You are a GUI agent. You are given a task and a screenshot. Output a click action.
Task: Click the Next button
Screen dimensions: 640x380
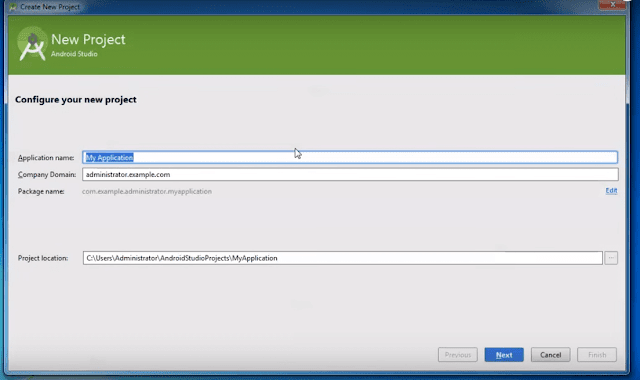[x=504, y=355]
